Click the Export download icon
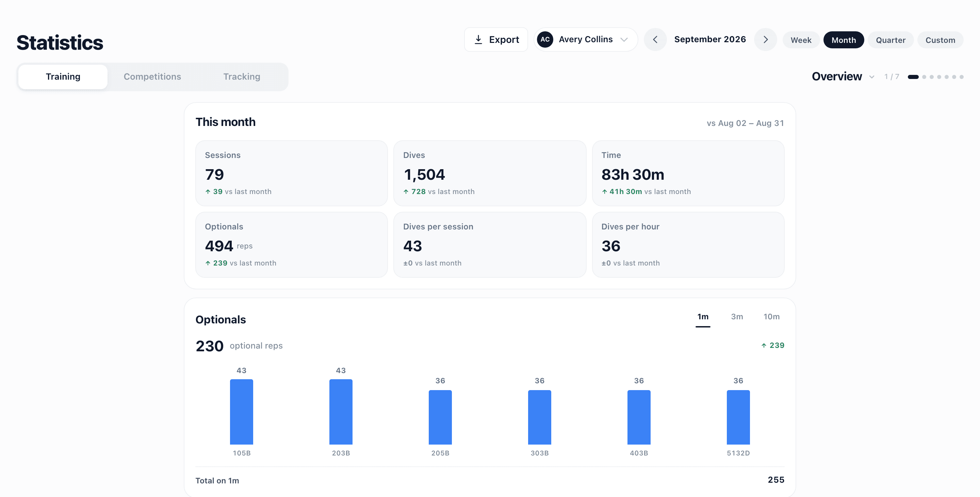The image size is (980, 497). click(x=478, y=39)
